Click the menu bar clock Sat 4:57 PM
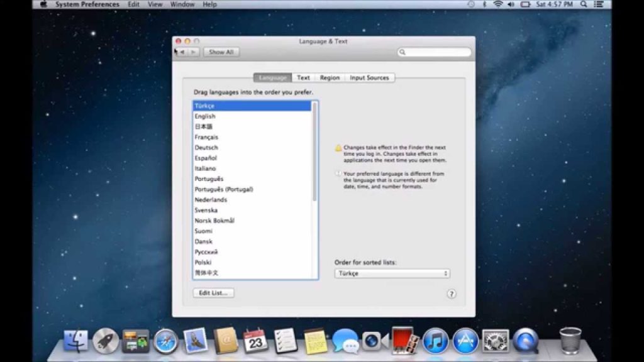644x362 pixels. (x=554, y=4)
